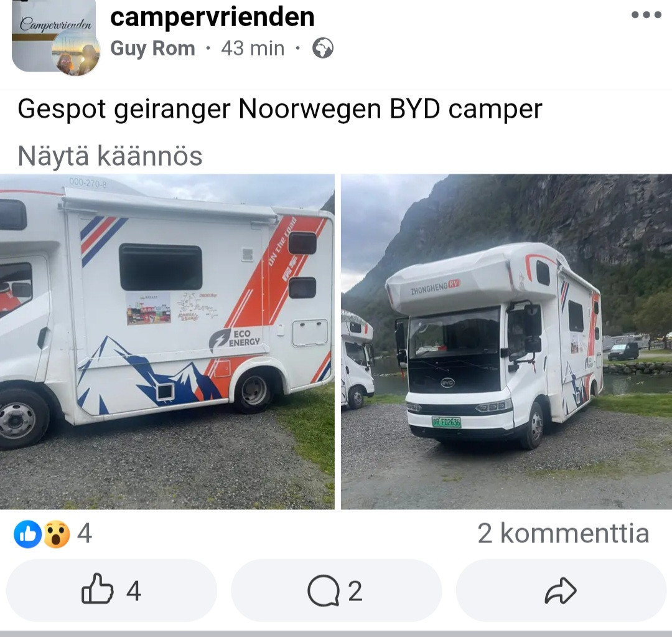Screen dimensions: 672x637
Task: Tap the comment bubble button
Action: coord(336,590)
